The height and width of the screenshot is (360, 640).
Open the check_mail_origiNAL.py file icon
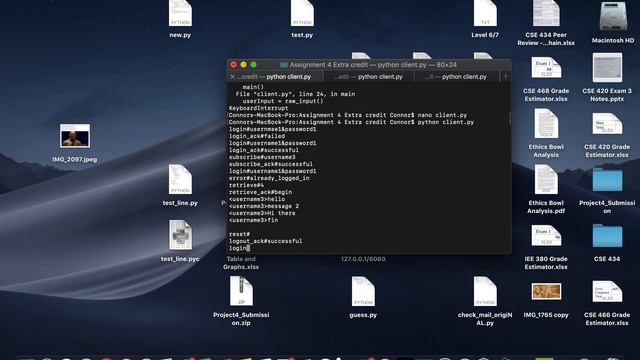coord(485,291)
